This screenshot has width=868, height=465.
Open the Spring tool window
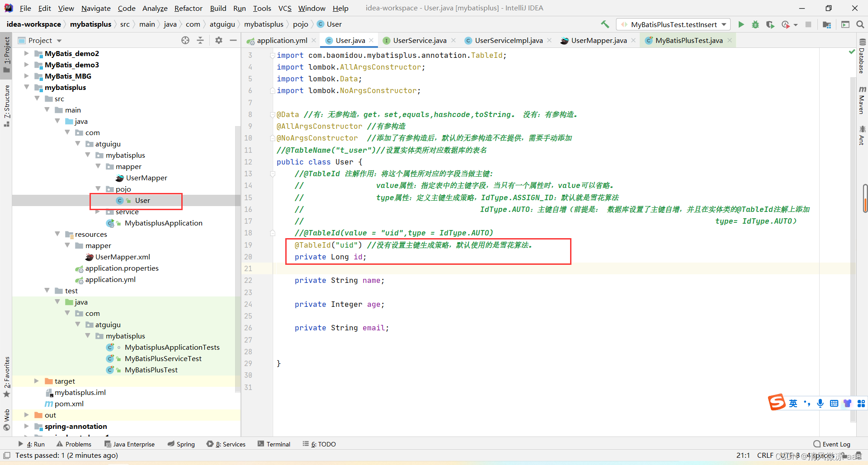(x=181, y=444)
